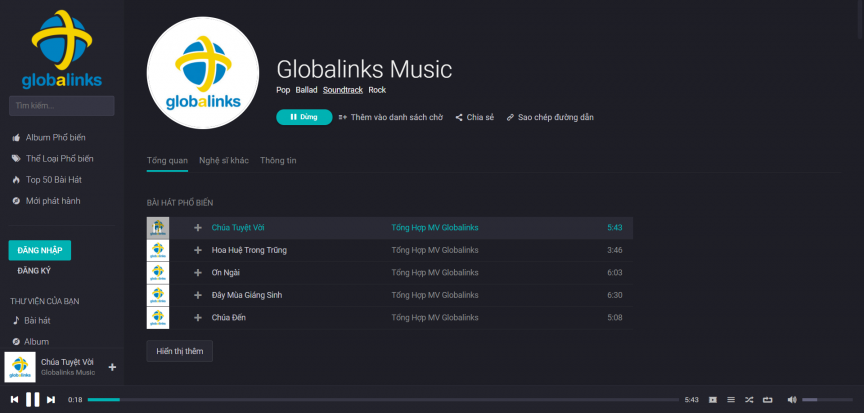Mute the volume speaker icon
The image size is (864, 413).
(x=791, y=400)
